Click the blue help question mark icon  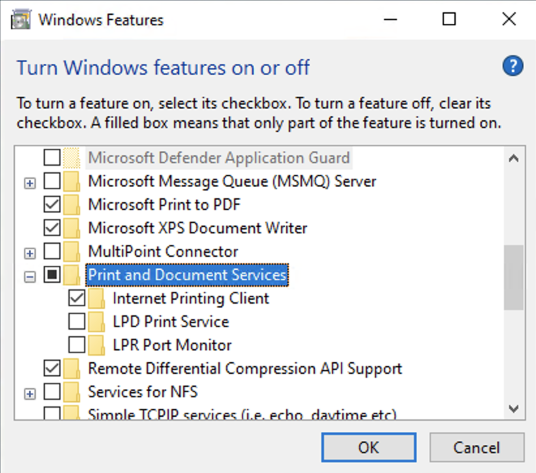(512, 66)
